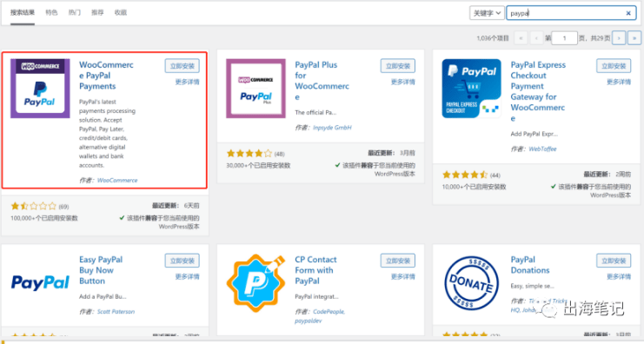This screenshot has height=344, width=644.
Task: Open the 关键字 search type dropdown
Action: (487, 13)
